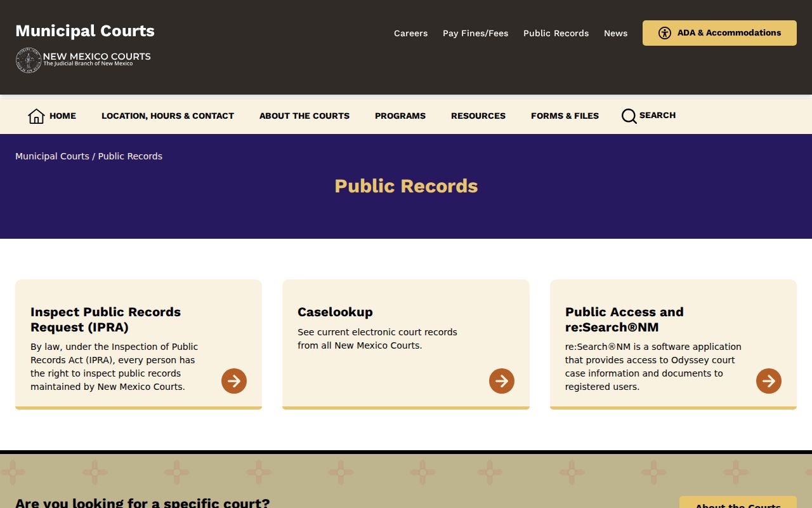
Task: Open the About the Courts menu
Action: 304,116
